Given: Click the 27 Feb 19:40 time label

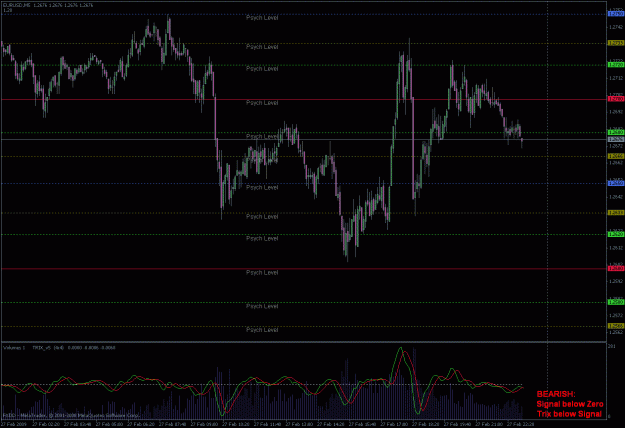Looking at the screenshot, I should point(457,424).
